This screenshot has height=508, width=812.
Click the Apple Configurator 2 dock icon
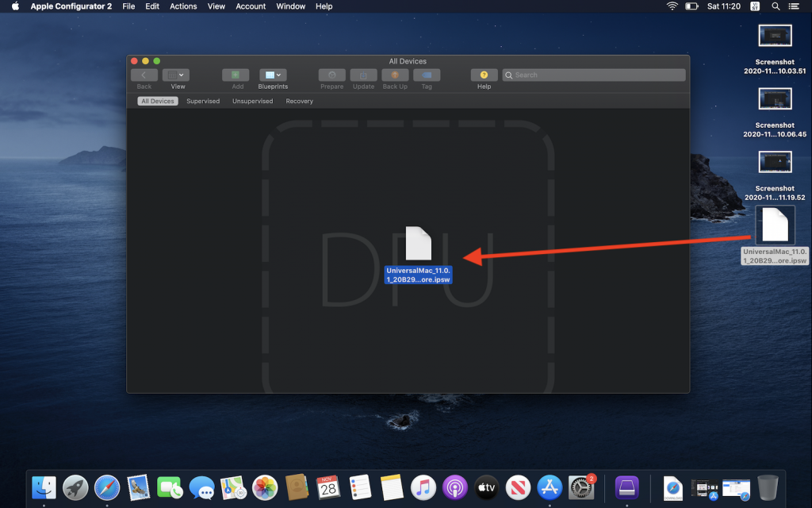pyautogui.click(x=626, y=487)
